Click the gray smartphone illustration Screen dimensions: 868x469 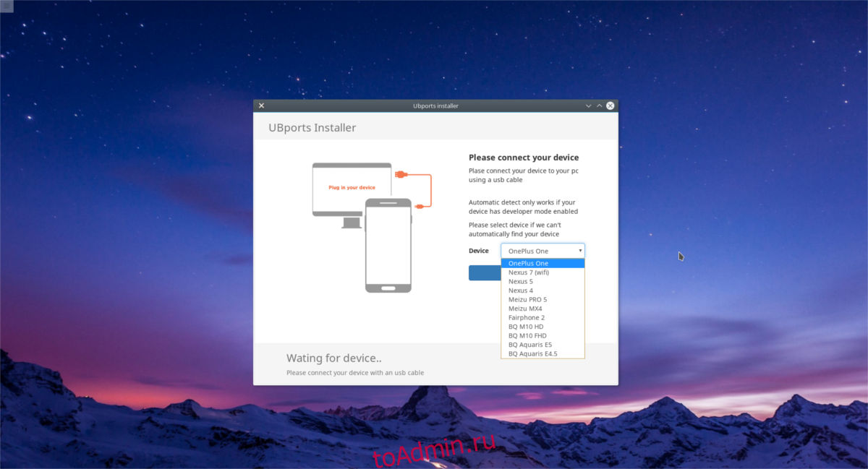388,245
